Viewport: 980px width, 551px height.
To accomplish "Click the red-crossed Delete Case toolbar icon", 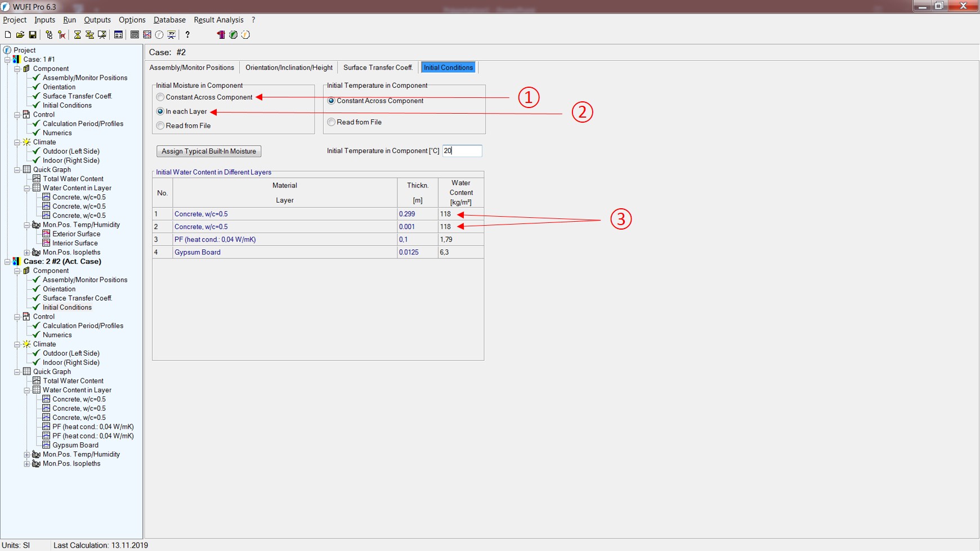I will 62,35.
